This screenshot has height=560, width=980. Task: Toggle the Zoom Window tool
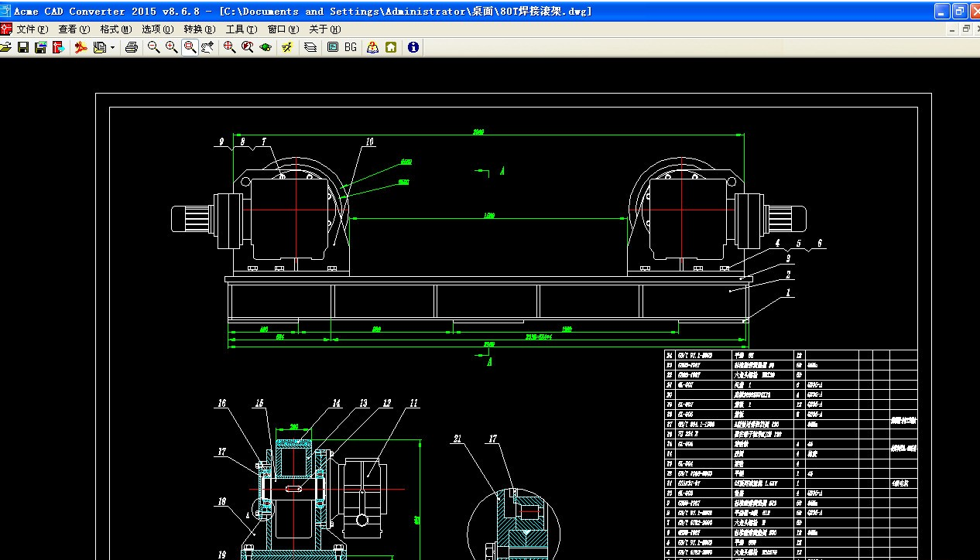coord(190,47)
